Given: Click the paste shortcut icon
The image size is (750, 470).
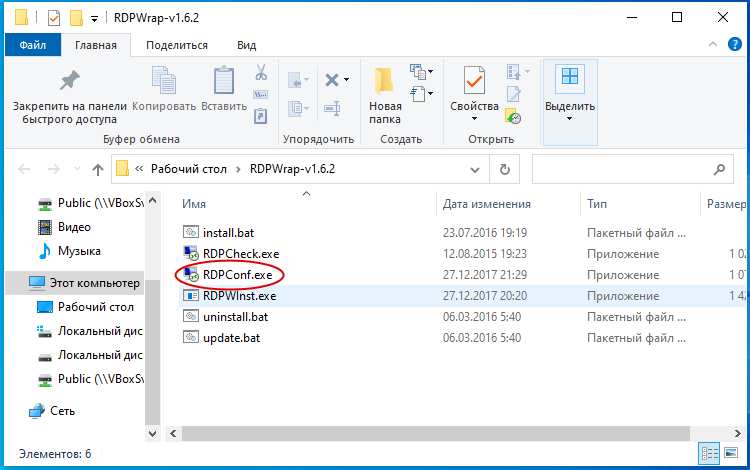Looking at the screenshot, I should (261, 116).
